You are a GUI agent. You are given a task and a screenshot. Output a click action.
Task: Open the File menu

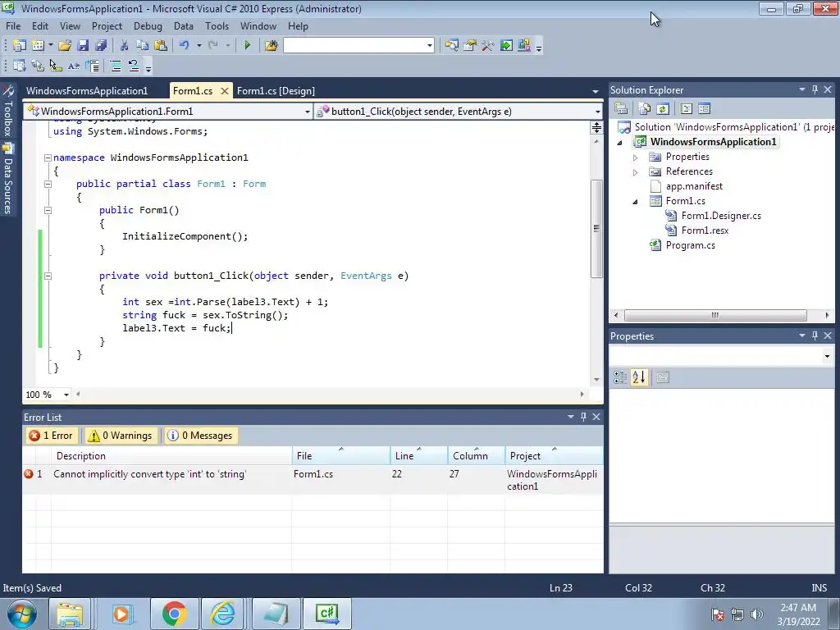(x=13, y=25)
